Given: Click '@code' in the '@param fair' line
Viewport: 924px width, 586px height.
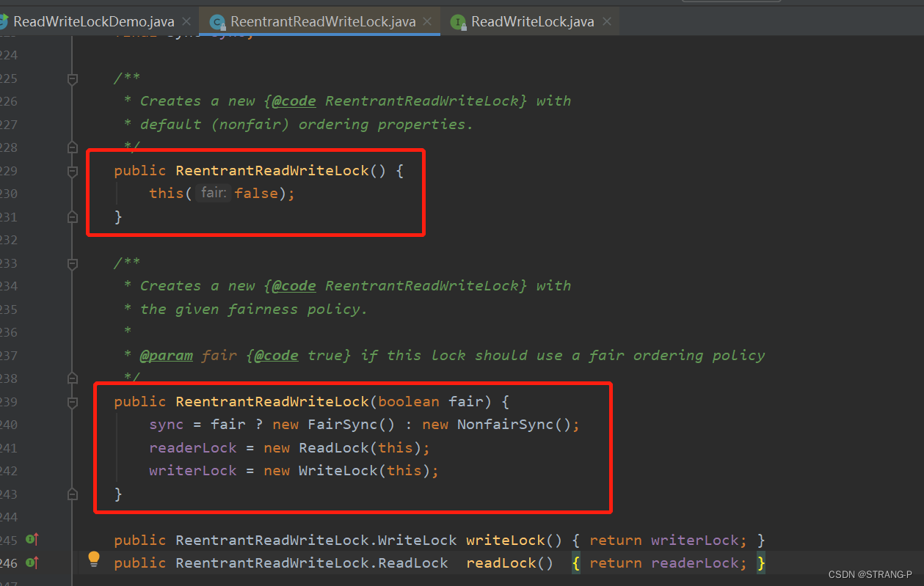Looking at the screenshot, I should 277,356.
